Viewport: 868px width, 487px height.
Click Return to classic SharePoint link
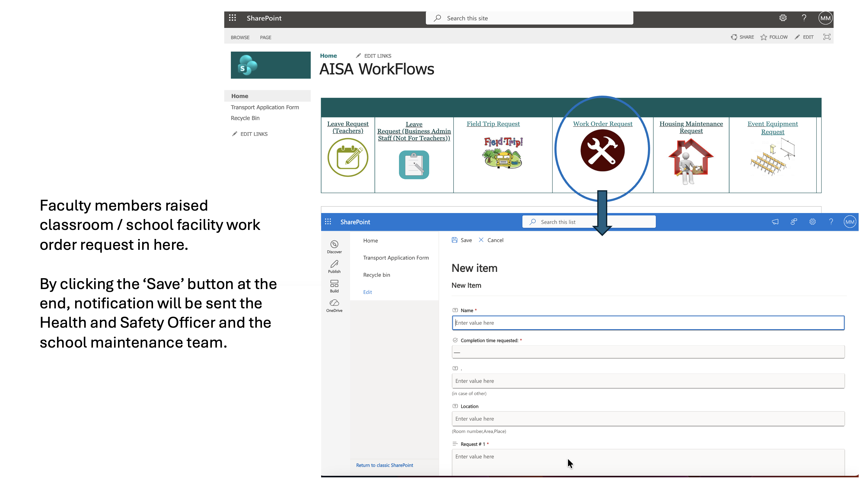[x=385, y=465]
